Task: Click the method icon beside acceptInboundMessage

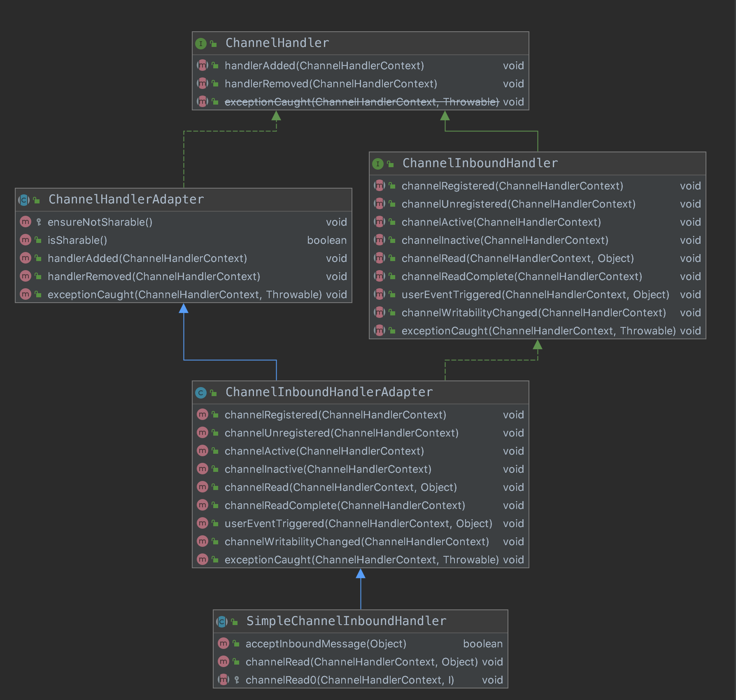Action: click(x=224, y=644)
